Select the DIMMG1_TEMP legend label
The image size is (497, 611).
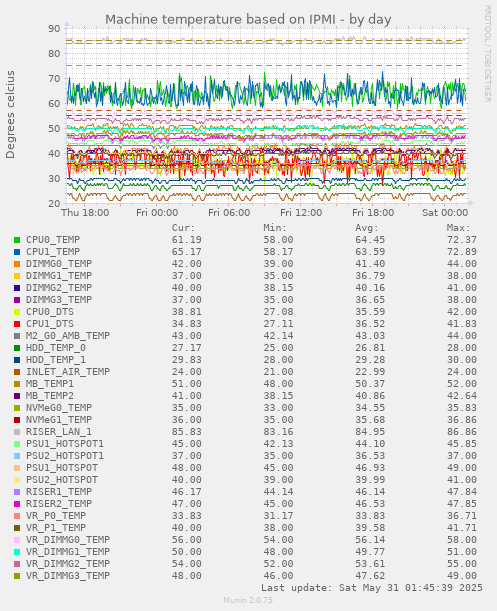(x=59, y=276)
